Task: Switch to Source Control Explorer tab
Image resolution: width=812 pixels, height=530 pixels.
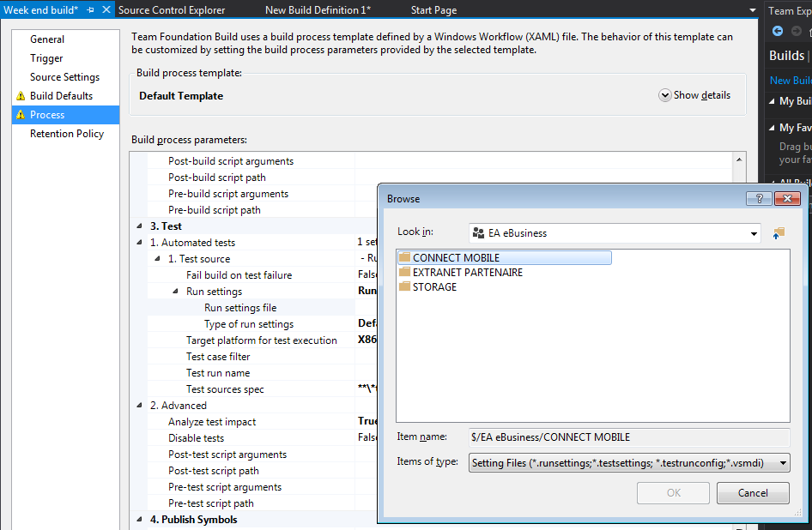Action: coord(172,9)
